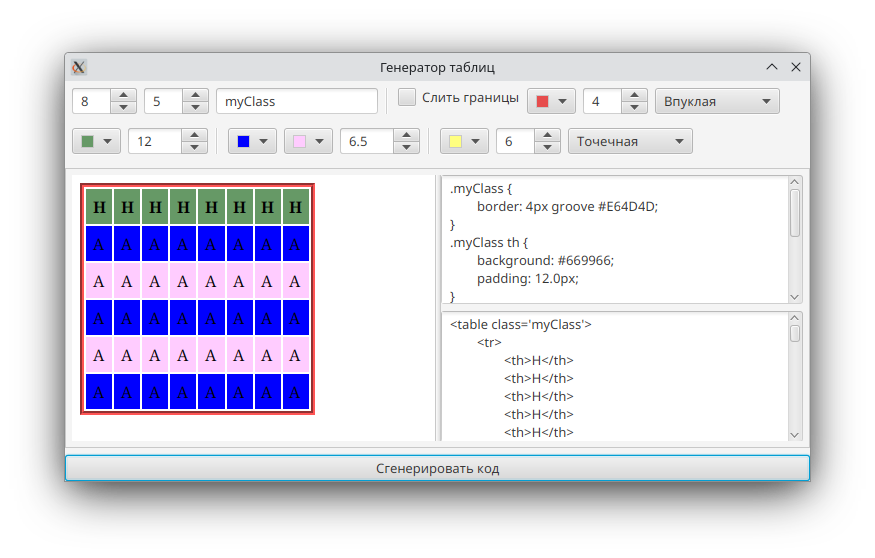Decrease header padding value of 12
The width and height of the screenshot is (875, 558).
point(195,147)
